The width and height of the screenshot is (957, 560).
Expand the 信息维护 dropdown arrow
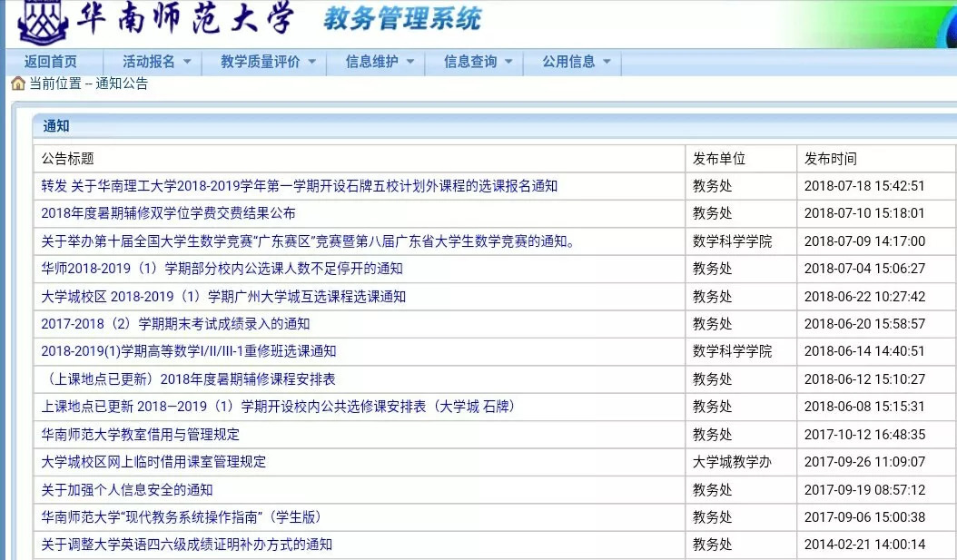[410, 62]
